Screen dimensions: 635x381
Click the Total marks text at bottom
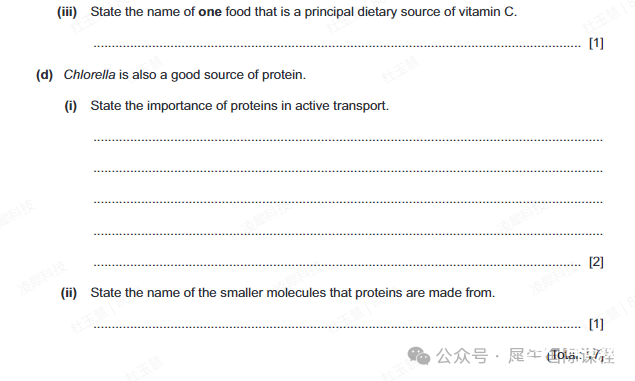click(x=575, y=355)
